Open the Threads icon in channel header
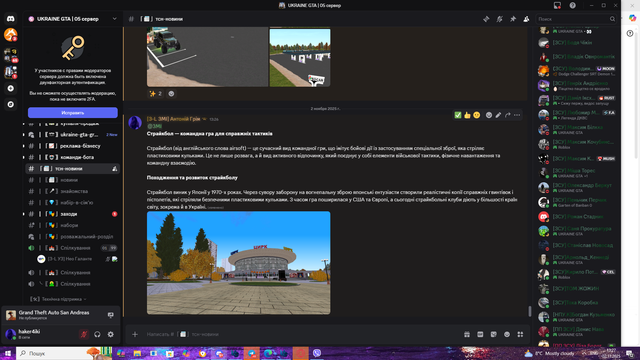The width and height of the screenshot is (640, 360). click(x=486, y=19)
